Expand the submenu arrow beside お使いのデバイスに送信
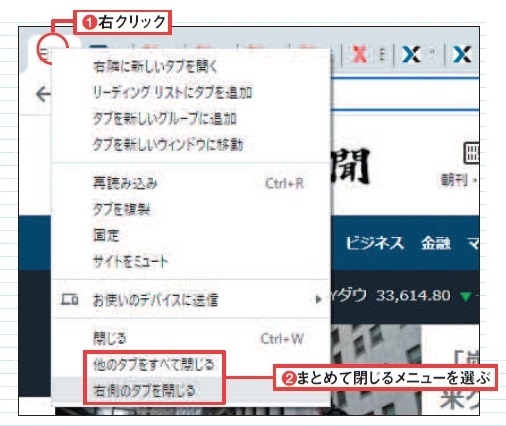The width and height of the screenshot is (506, 426). (x=318, y=300)
